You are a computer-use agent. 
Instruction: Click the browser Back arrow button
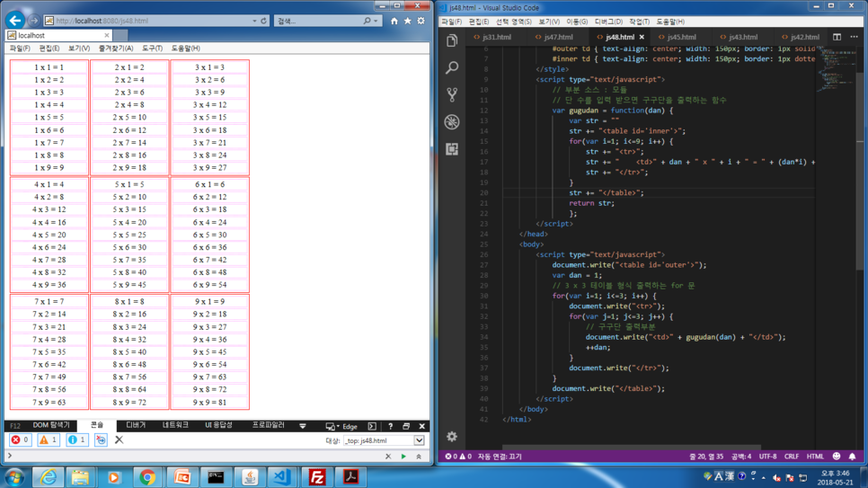tap(15, 21)
